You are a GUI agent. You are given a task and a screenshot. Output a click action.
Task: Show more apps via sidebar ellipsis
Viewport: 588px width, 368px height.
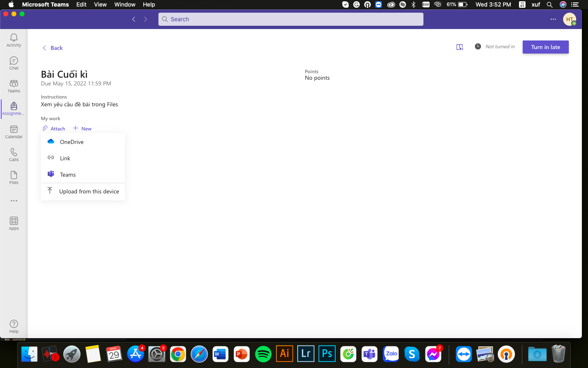(x=14, y=201)
